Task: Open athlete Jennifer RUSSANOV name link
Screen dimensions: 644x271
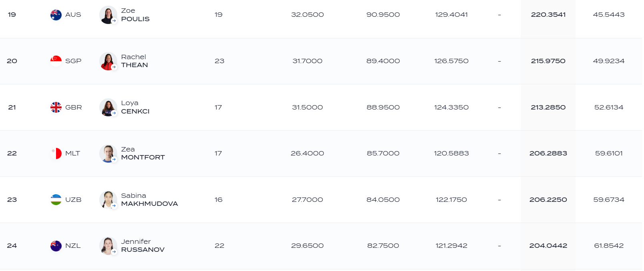Action: 143,246
